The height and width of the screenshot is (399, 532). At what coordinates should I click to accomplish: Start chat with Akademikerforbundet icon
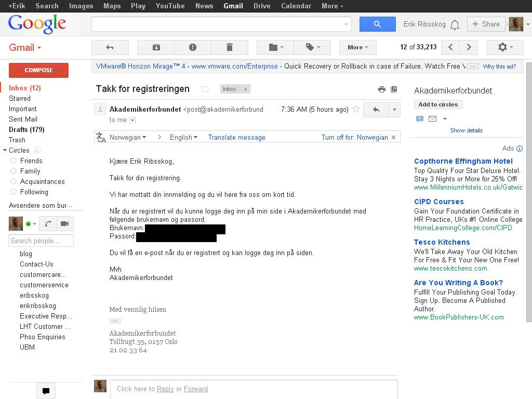[x=420, y=119]
